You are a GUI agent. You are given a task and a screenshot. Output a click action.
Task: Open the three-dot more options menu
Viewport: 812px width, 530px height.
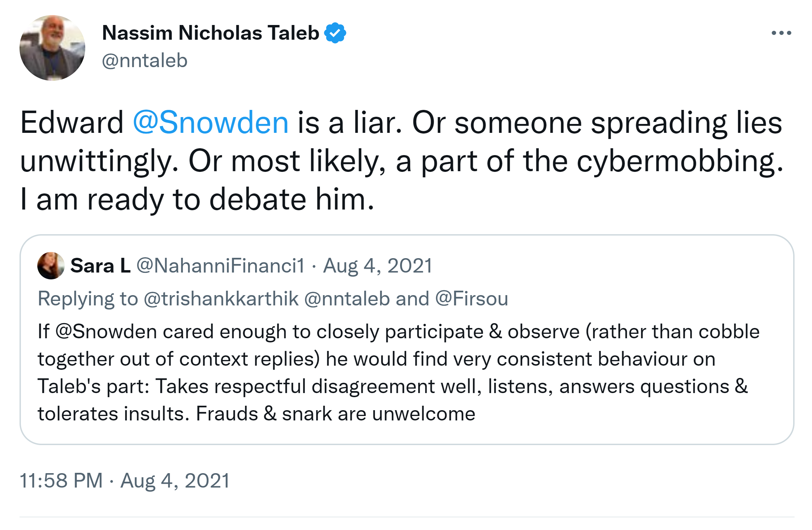click(781, 33)
